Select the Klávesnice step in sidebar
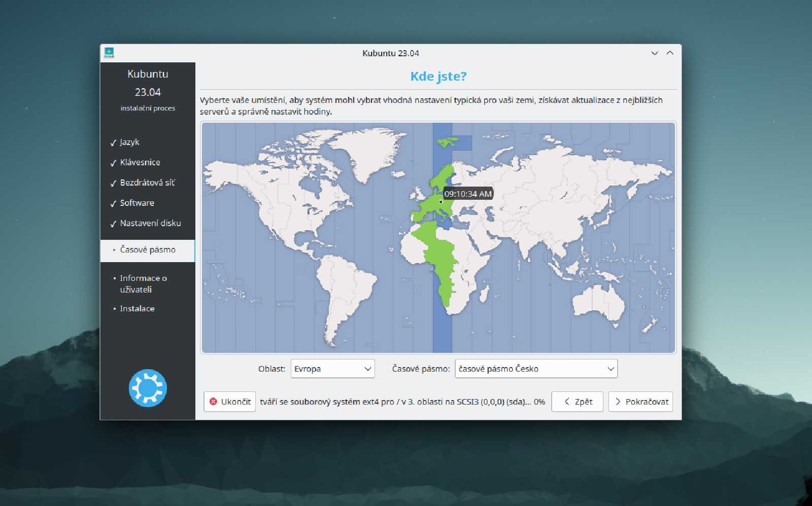812x506 pixels. click(140, 162)
